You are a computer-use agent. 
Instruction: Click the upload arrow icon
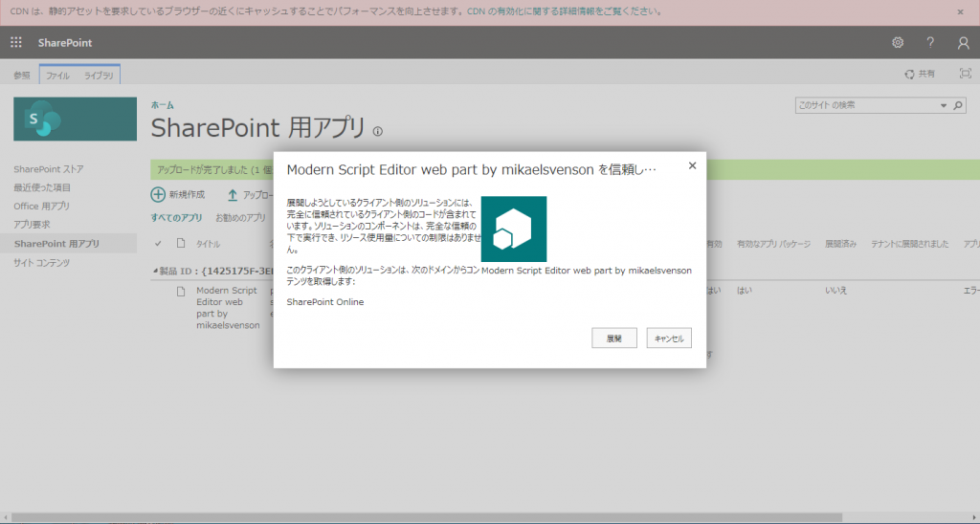tap(233, 195)
